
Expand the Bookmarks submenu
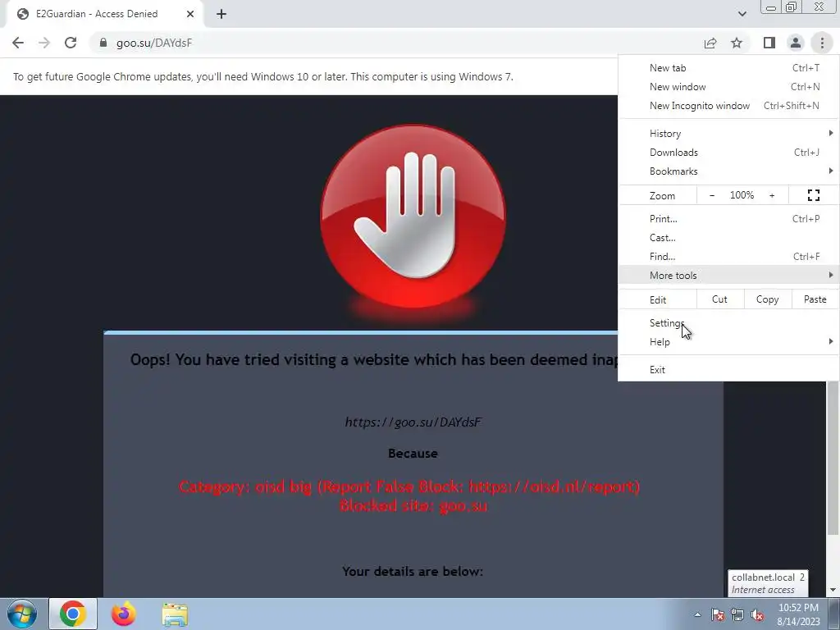pyautogui.click(x=728, y=171)
